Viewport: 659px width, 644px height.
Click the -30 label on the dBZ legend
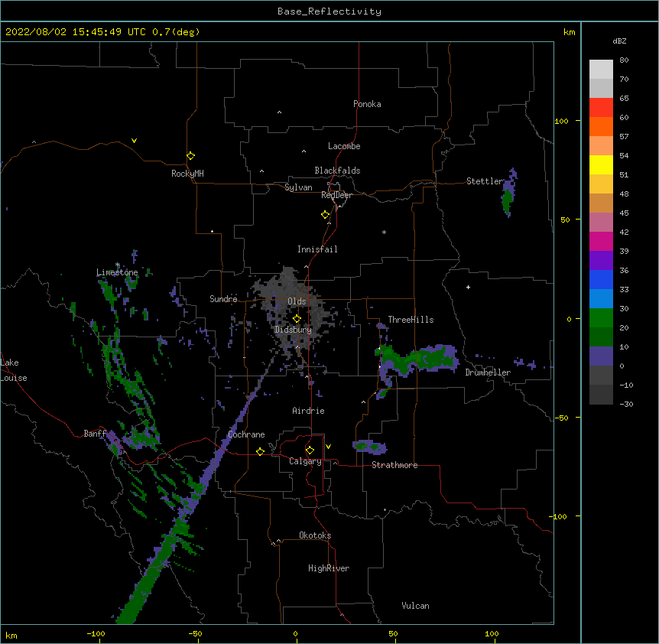tap(626, 404)
